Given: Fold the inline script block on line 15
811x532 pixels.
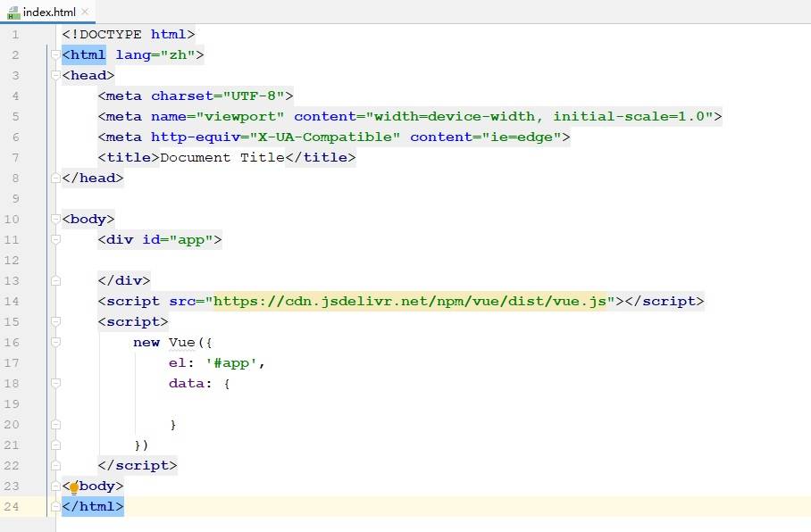Looking at the screenshot, I should 56,321.
